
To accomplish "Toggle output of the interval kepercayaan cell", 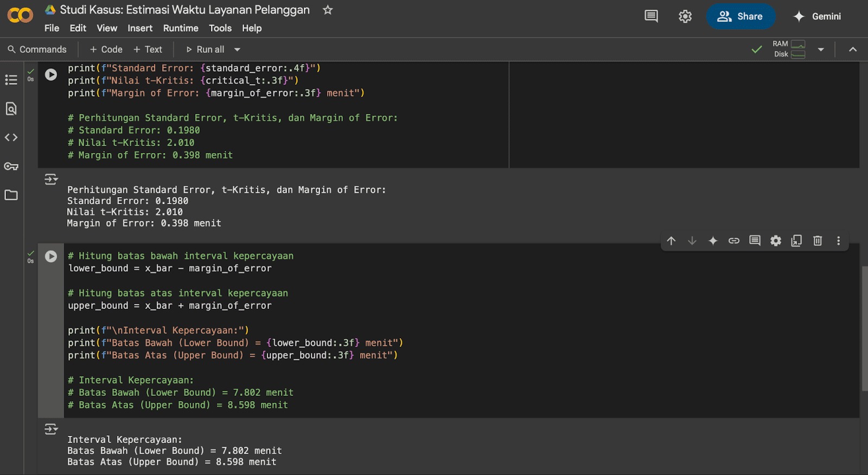I will pos(51,429).
